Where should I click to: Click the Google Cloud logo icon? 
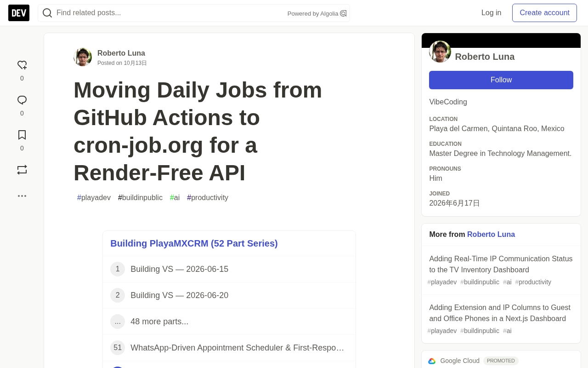(432, 361)
